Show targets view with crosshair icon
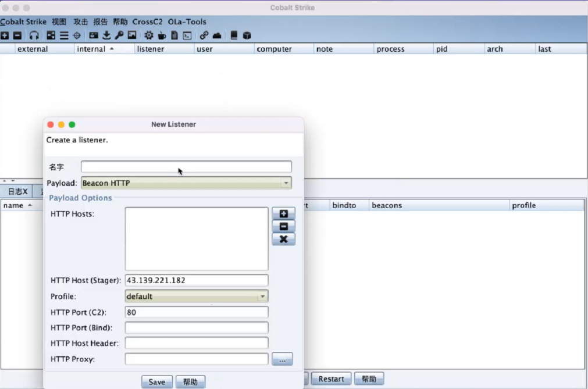Screen dimensions: 588x389 77,35
